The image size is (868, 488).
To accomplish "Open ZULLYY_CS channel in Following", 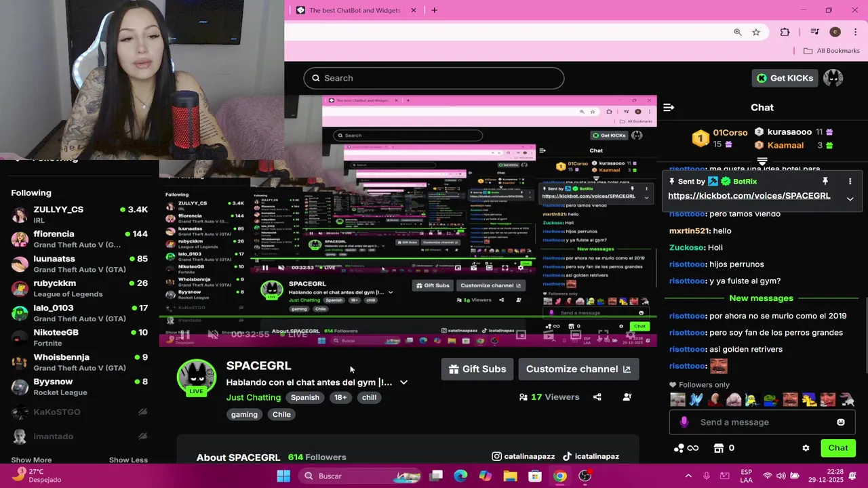I will click(80, 215).
